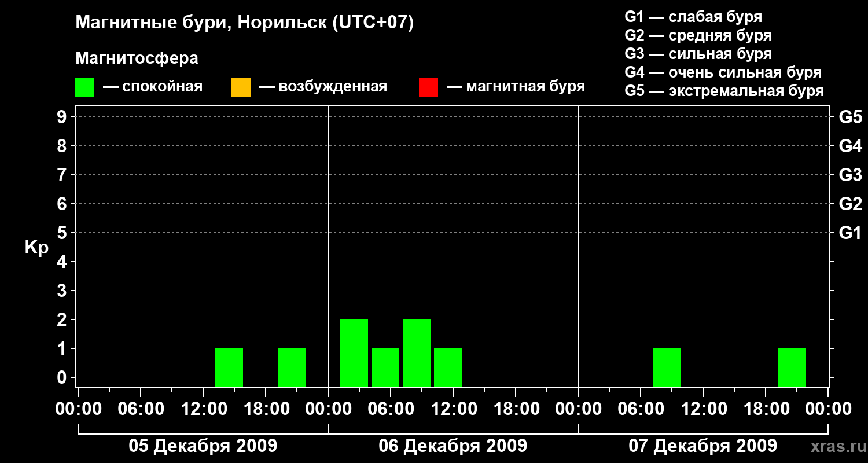Click the Kp 1 bar after 12:00 on 05 December
This screenshot has height=463, width=868.
229,367
